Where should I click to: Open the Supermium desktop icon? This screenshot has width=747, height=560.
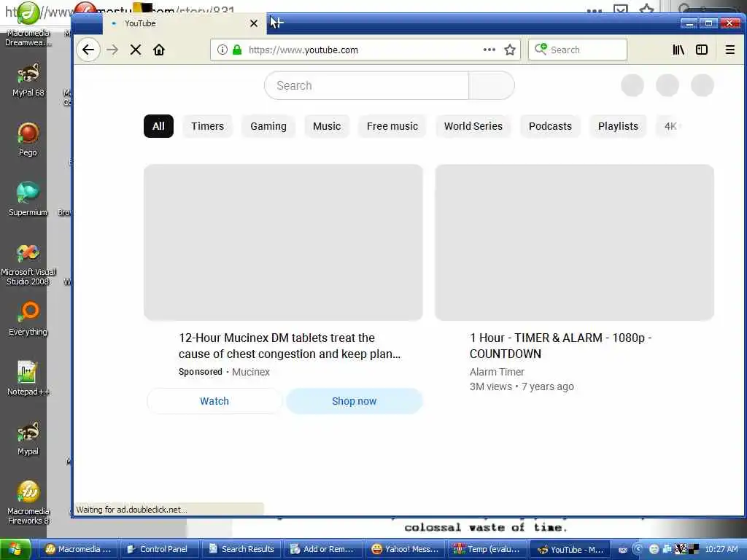click(28, 199)
